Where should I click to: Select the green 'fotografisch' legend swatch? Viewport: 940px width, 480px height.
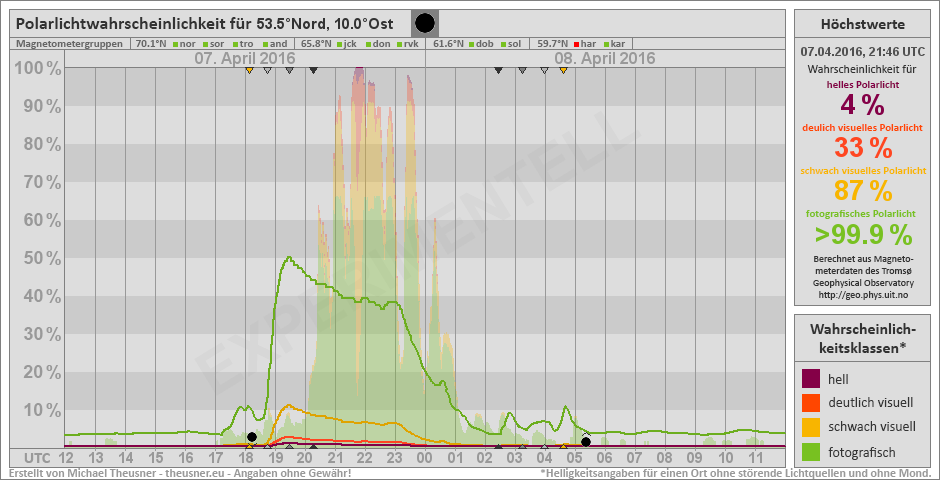click(812, 451)
